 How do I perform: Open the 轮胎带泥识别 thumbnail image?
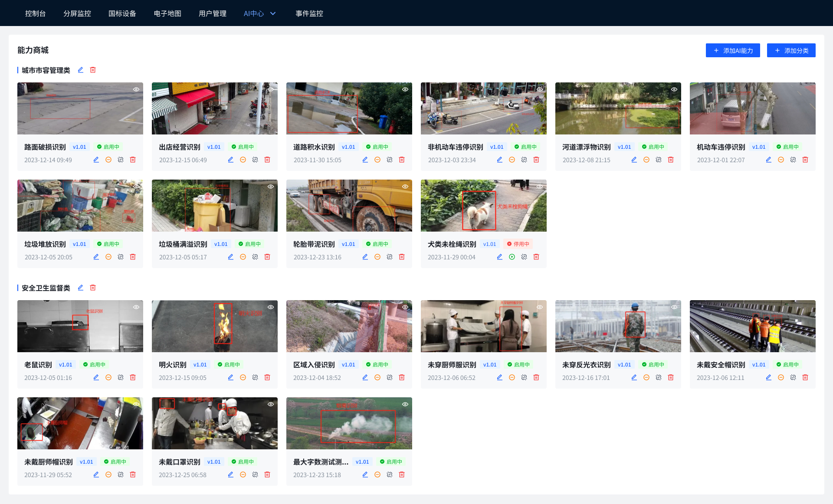pyautogui.click(x=349, y=206)
